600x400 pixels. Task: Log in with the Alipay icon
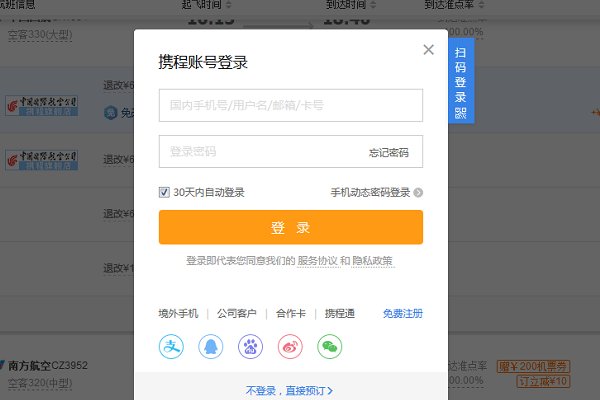tap(171, 346)
